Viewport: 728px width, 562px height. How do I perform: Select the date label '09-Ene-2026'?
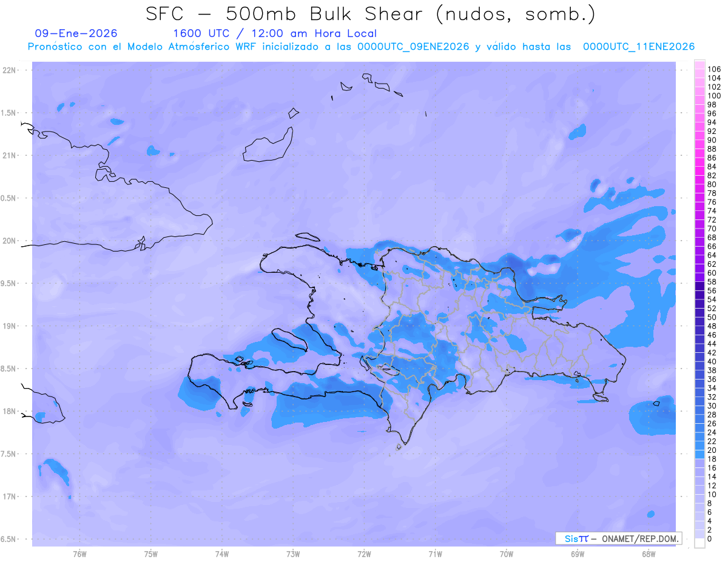point(76,33)
